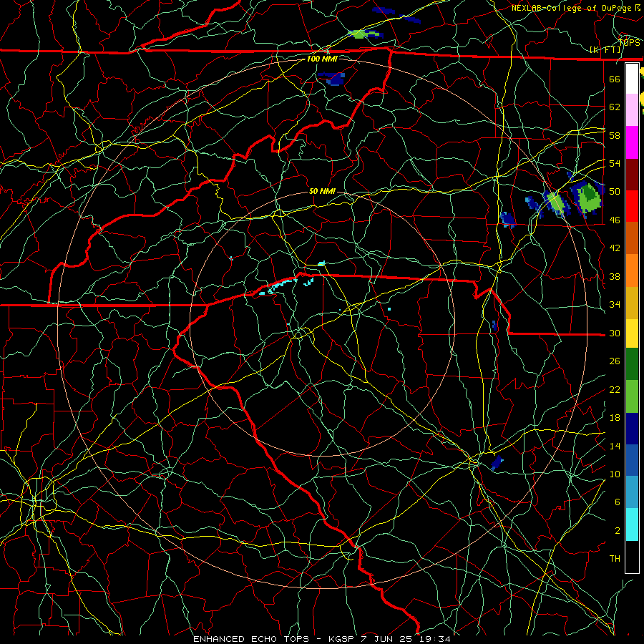The width and height of the screenshot is (644, 644).
Task: Click the black TH legend swatch
Action: click(632, 557)
